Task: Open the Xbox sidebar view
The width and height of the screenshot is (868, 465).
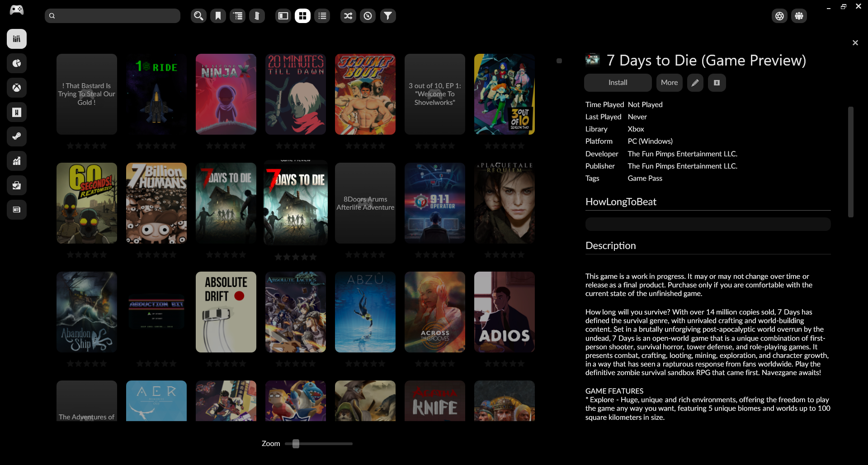Action: coord(17,88)
